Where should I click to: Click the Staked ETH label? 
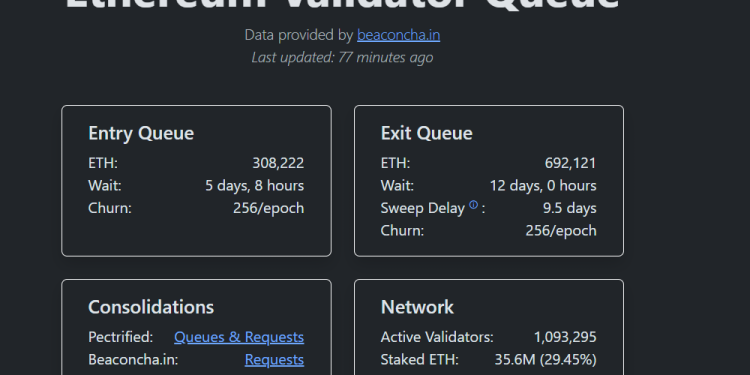tap(419, 360)
